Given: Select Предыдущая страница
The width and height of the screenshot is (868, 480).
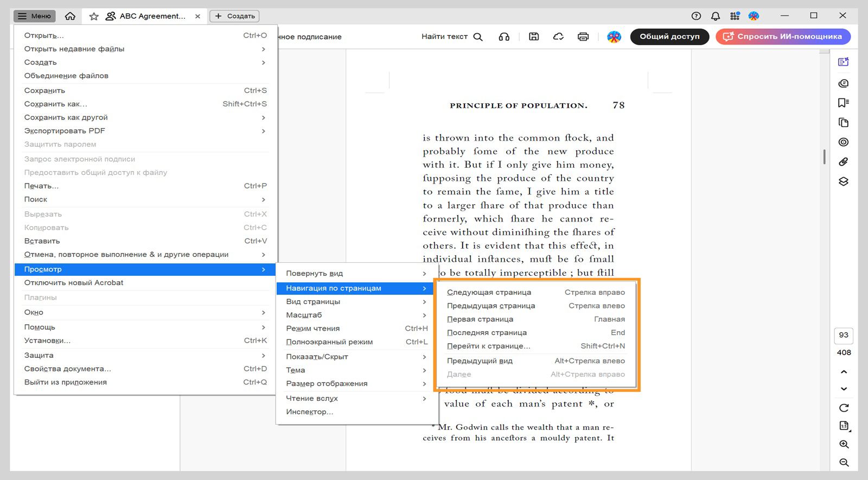Looking at the screenshot, I should (x=536, y=306).
